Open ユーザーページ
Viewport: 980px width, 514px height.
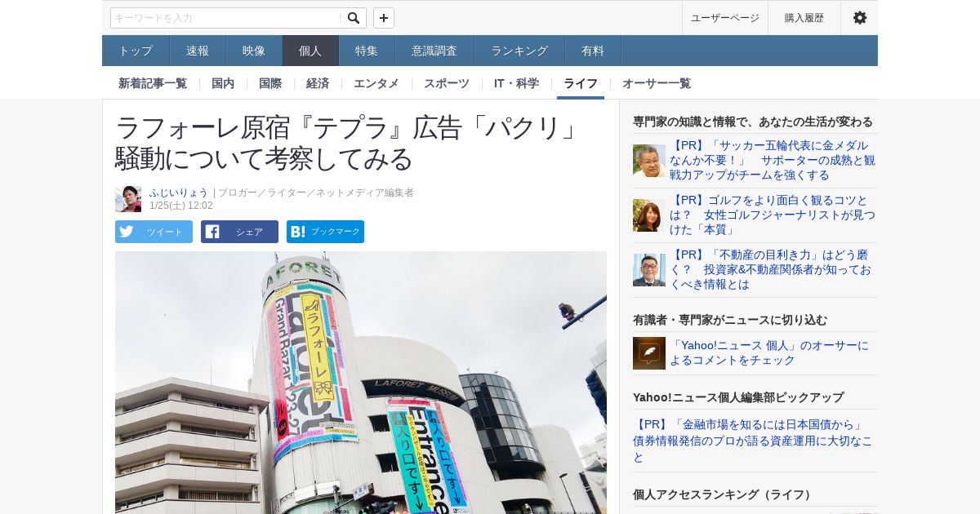click(x=724, y=18)
